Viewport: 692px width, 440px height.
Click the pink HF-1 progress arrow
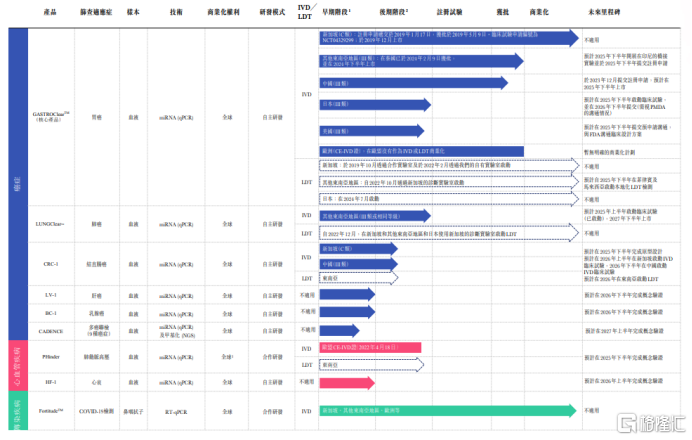click(x=345, y=382)
